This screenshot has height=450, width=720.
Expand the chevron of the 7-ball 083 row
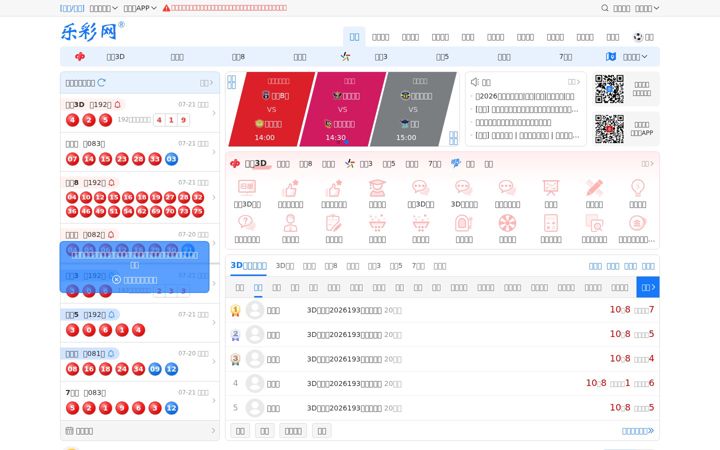click(x=214, y=401)
